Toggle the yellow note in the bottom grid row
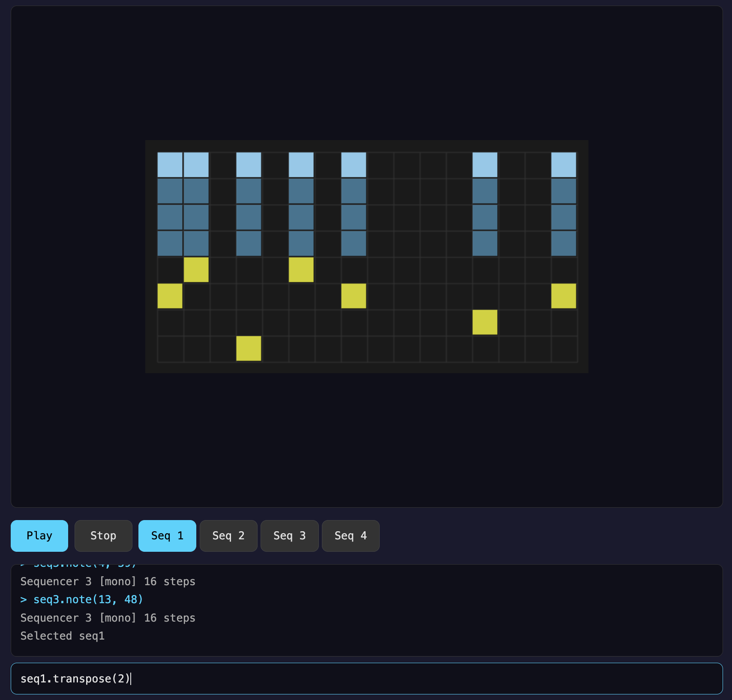732x700 pixels. pos(249,348)
